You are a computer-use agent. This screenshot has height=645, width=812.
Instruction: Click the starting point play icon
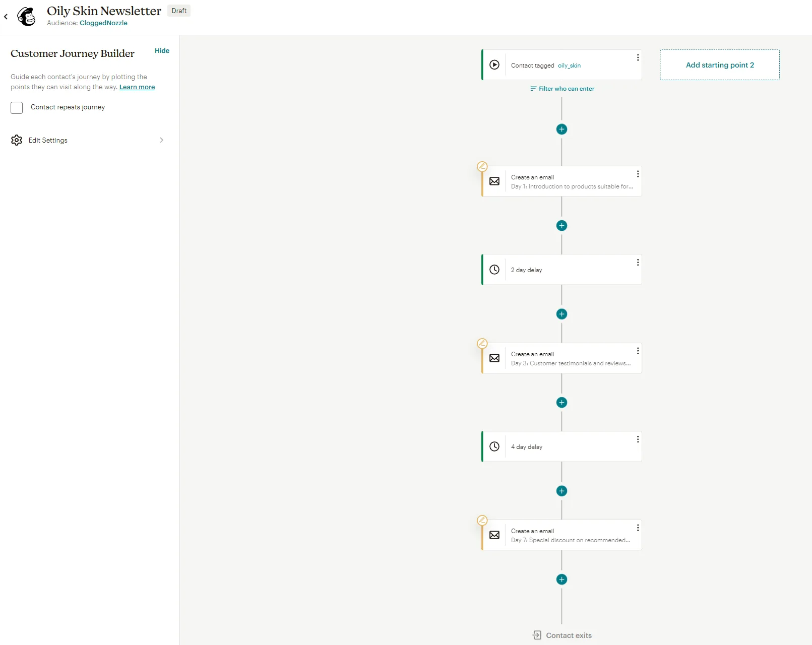click(494, 65)
